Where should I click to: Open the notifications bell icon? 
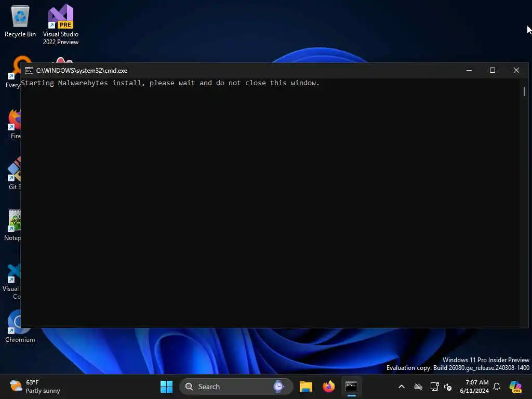[497, 387]
